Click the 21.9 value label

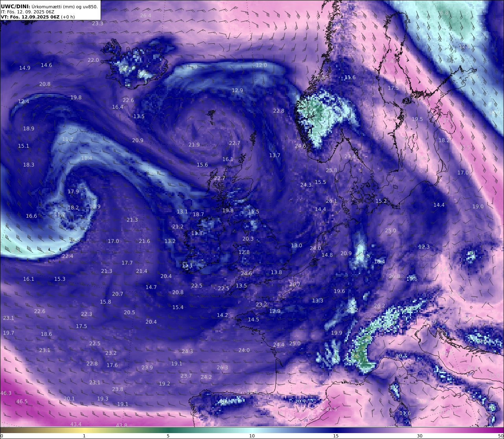tap(194, 144)
